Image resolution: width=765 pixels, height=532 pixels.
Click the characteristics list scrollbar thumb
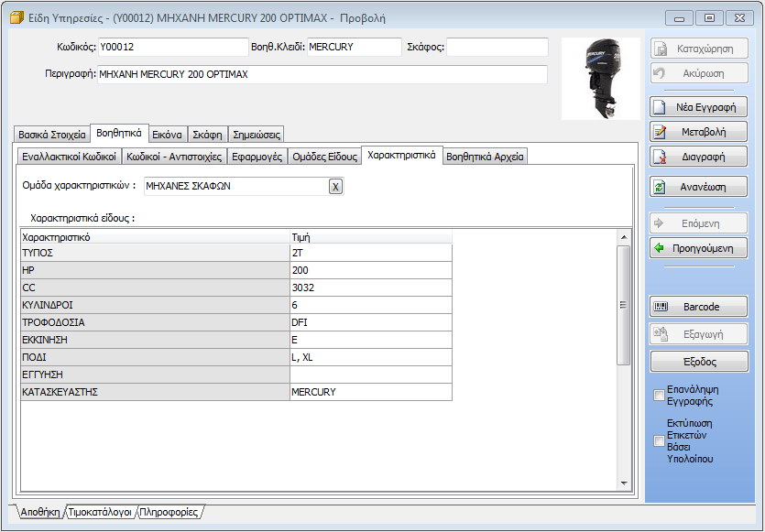(x=624, y=305)
